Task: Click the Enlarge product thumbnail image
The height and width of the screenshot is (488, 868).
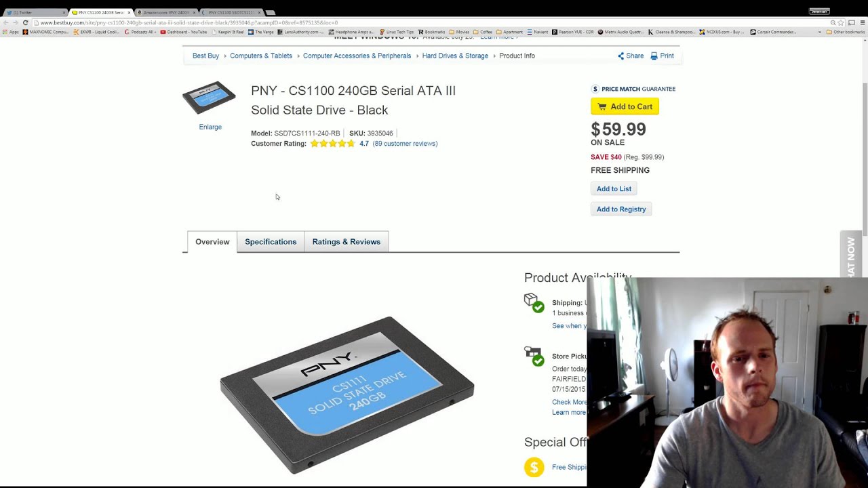Action: pyautogui.click(x=209, y=98)
